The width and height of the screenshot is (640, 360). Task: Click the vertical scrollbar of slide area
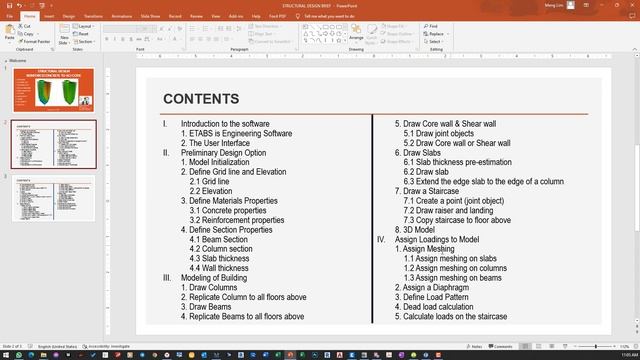coord(636,188)
